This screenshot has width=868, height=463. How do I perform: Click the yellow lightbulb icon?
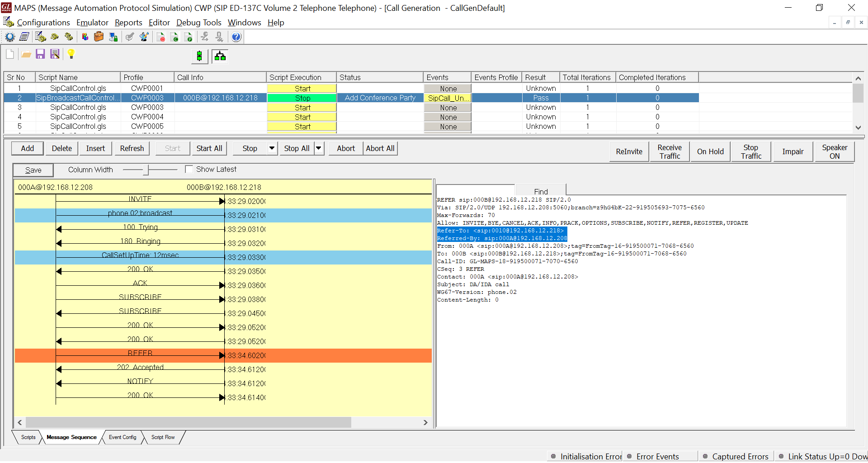[x=71, y=54]
